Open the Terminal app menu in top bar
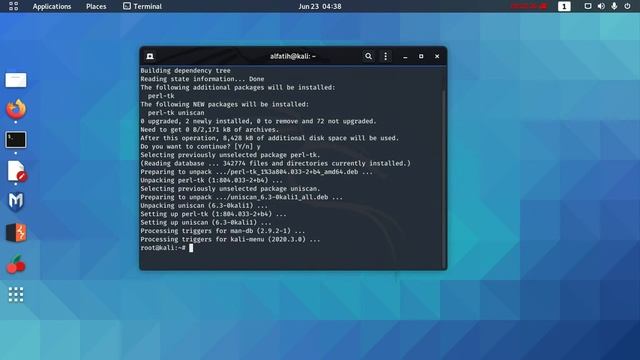640x360 pixels. pyautogui.click(x=142, y=6)
